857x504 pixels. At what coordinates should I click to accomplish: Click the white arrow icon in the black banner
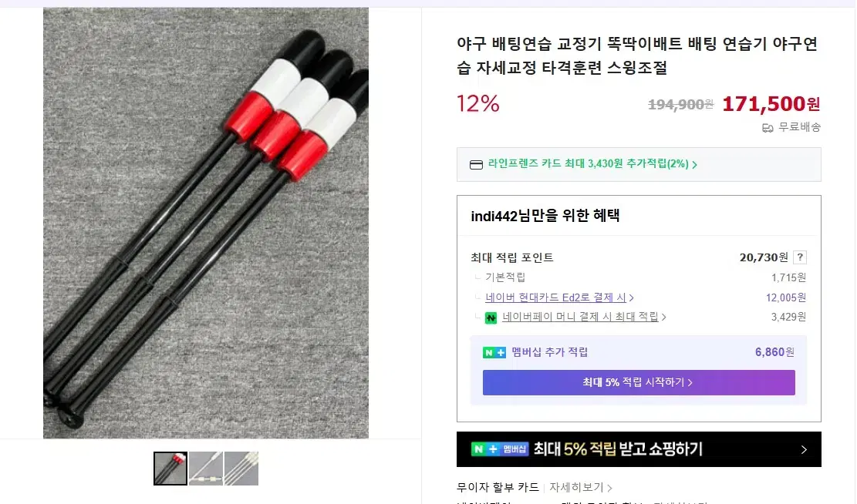pos(802,449)
